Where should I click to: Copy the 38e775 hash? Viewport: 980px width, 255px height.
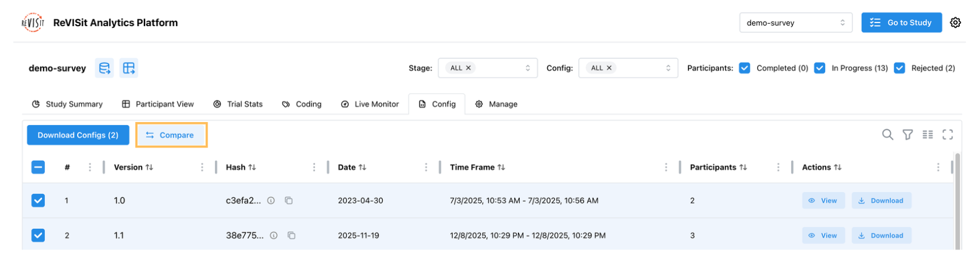click(291, 236)
